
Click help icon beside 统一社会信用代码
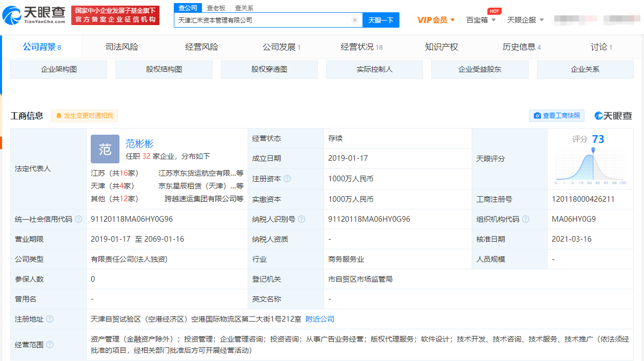pyautogui.click(x=78, y=219)
